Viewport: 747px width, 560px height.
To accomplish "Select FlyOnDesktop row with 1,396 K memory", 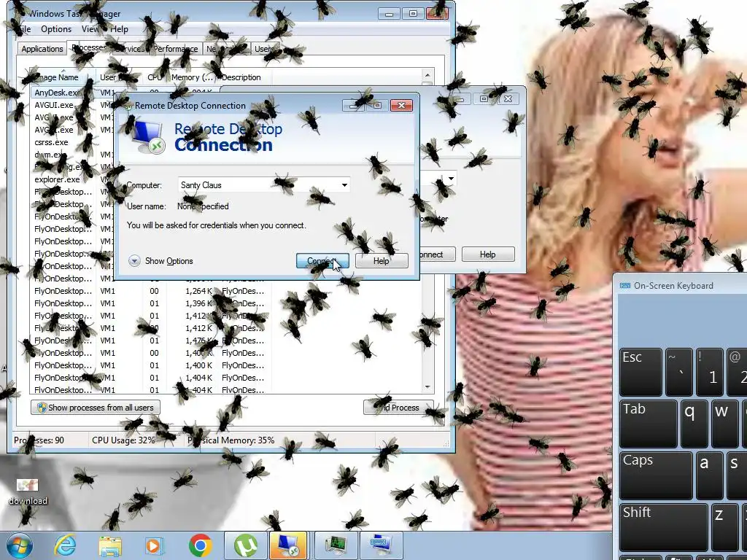I will pos(152,303).
